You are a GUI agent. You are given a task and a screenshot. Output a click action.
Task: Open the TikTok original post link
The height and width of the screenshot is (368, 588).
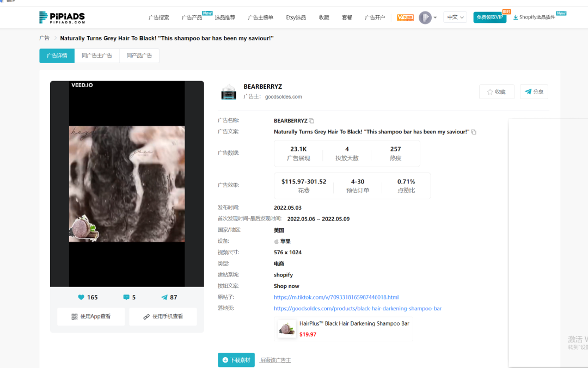tap(336, 297)
